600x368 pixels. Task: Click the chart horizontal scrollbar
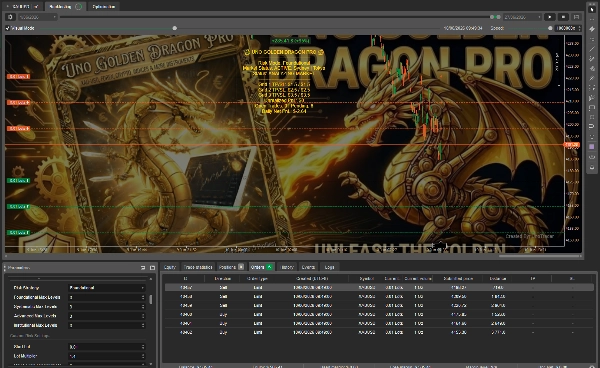click(x=540, y=256)
